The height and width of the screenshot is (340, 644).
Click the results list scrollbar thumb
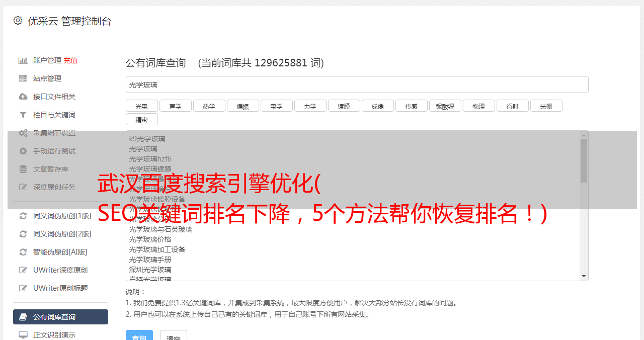[584, 161]
